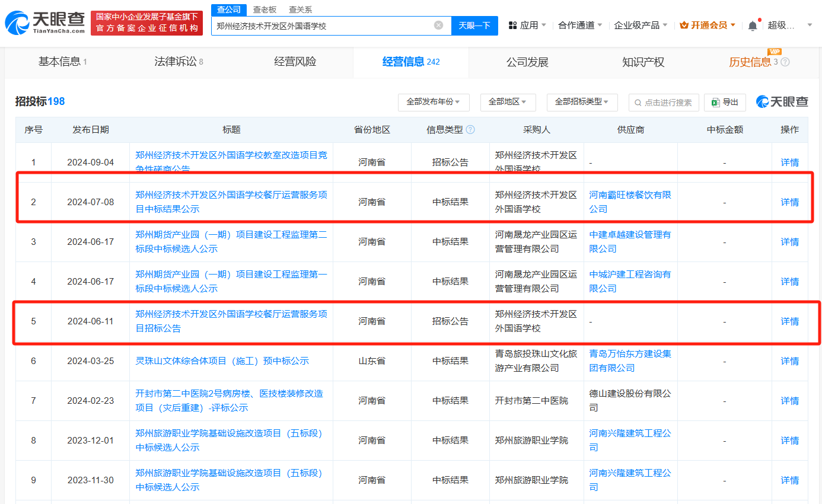Viewport: 822px width, 504px height.
Task: Click the Excel icon on the 导出 button
Action: click(x=716, y=102)
